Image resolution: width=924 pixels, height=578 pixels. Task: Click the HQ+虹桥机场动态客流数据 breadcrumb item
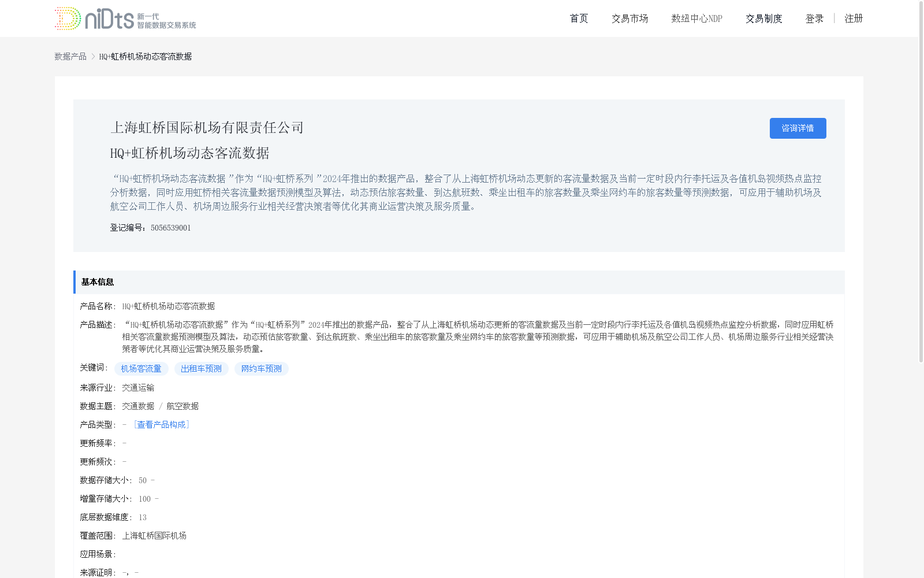pos(145,56)
